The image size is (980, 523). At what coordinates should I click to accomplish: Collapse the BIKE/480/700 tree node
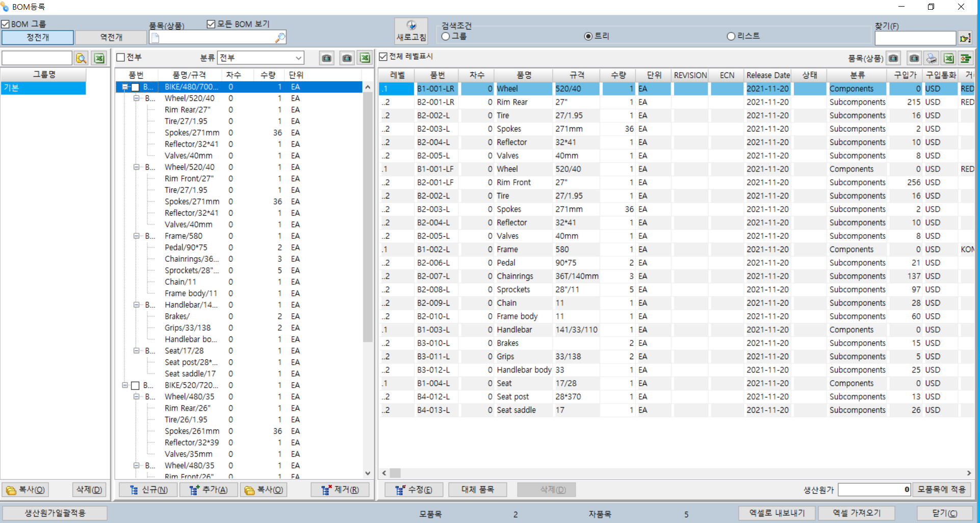(125, 87)
